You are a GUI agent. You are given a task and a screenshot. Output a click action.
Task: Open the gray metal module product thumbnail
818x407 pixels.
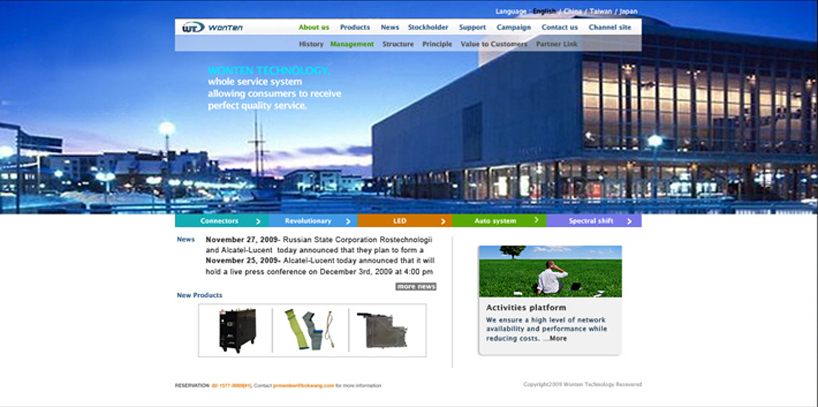coord(387,330)
